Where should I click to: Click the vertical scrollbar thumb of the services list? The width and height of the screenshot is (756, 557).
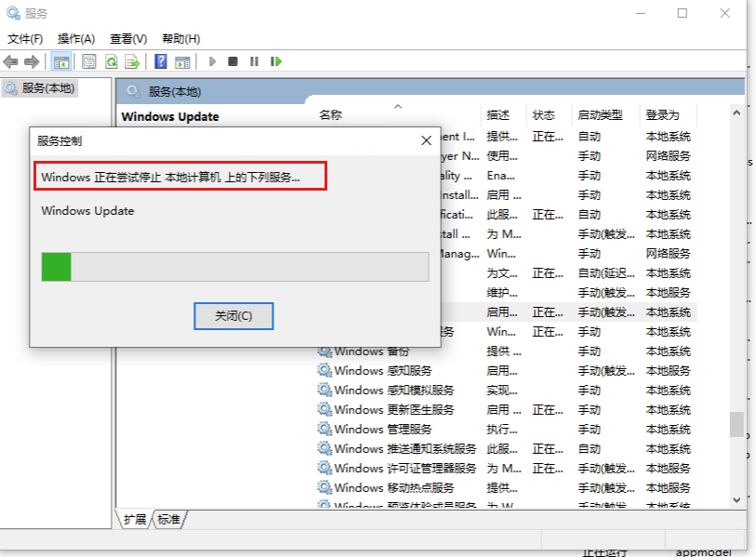pos(736,424)
